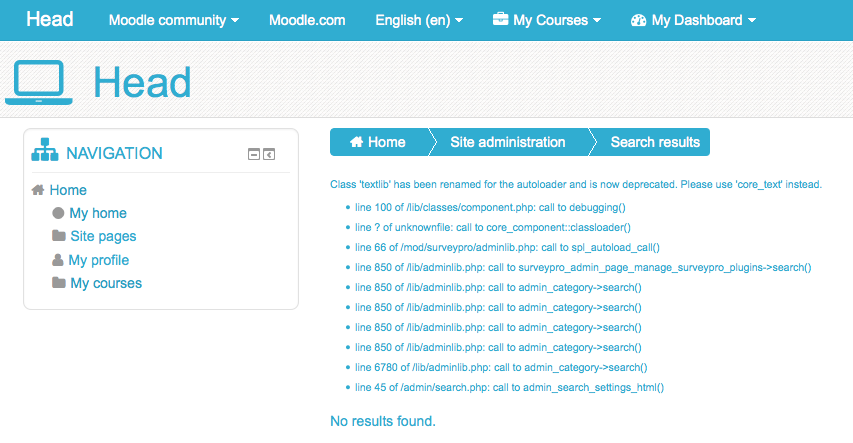Click the large Head site title

coord(142,82)
